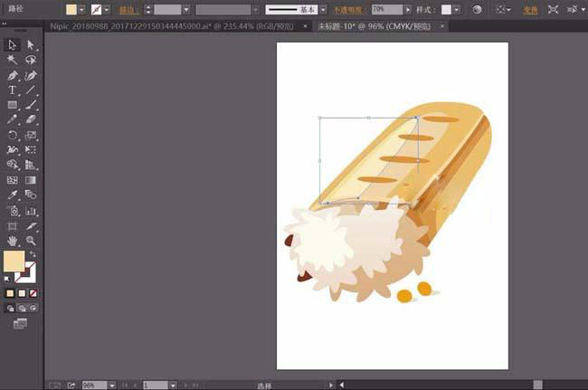Swap fill and stroke colors

pos(33,254)
